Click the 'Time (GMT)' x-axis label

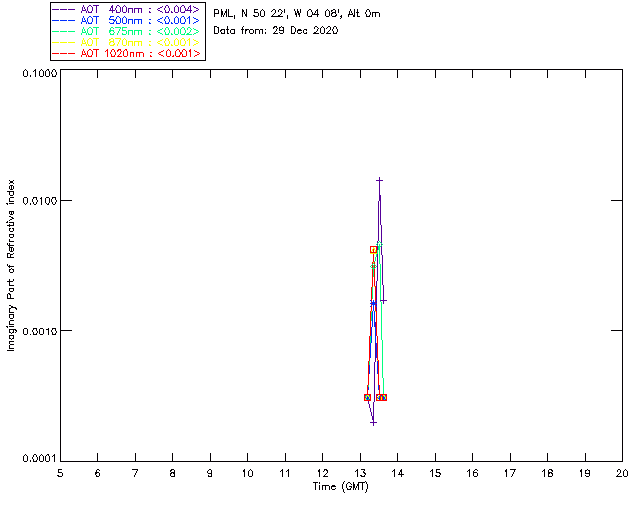pos(340,487)
